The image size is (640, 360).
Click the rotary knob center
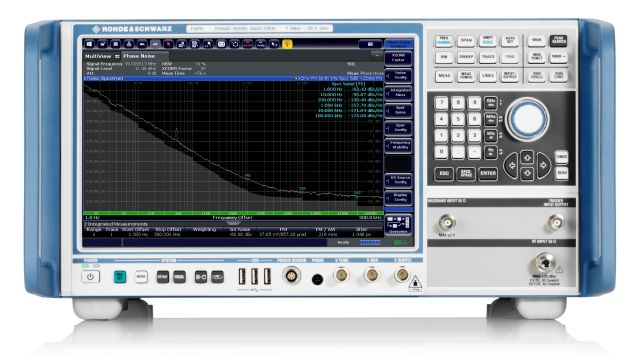pos(527,119)
